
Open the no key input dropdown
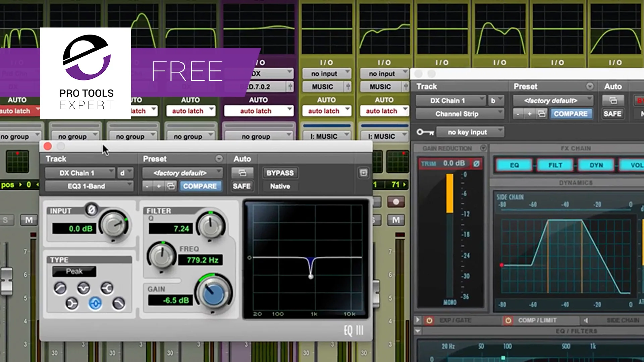coord(470,132)
